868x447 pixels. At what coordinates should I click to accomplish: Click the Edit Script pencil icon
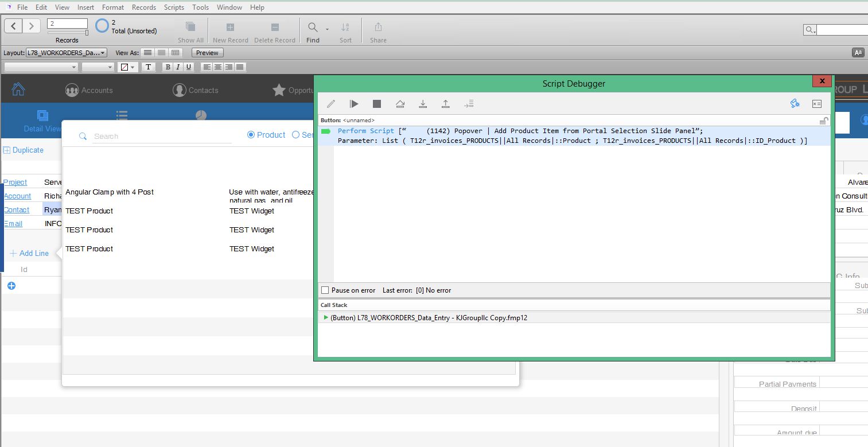click(x=331, y=104)
